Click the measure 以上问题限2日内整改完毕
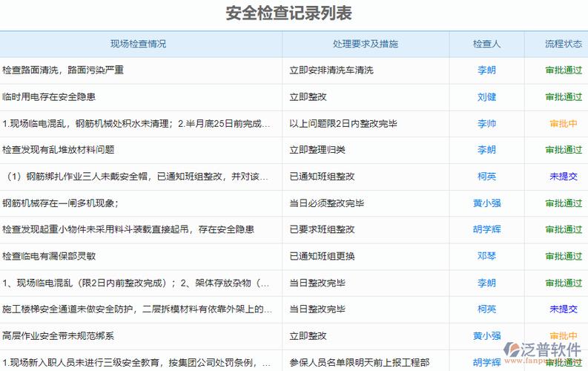The image size is (588, 371). click(x=343, y=123)
